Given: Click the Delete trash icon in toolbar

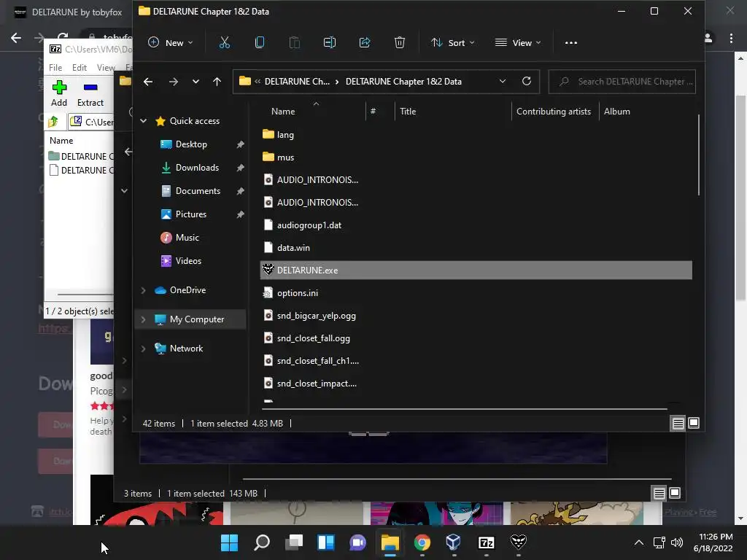Looking at the screenshot, I should [x=400, y=43].
